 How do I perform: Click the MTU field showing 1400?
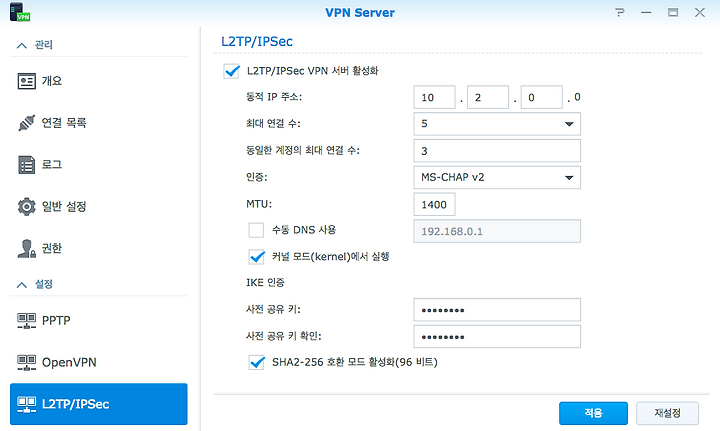click(434, 204)
